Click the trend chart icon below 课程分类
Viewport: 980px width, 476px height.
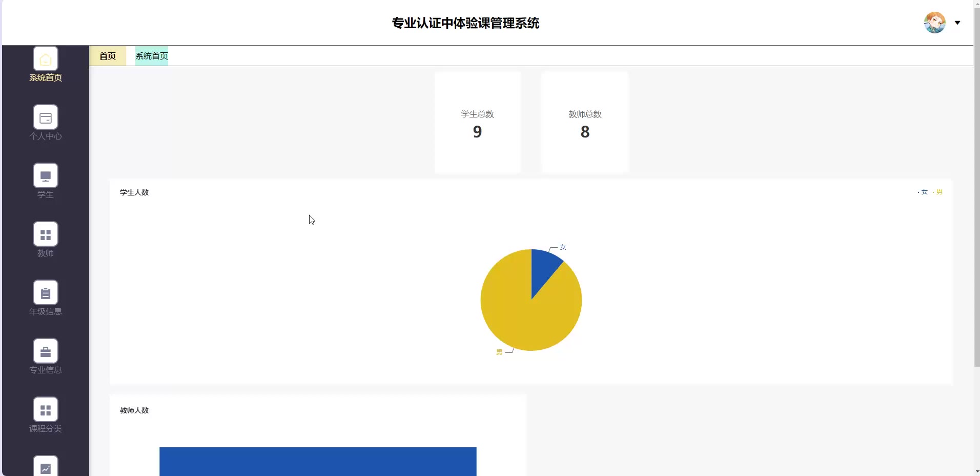(x=46, y=466)
